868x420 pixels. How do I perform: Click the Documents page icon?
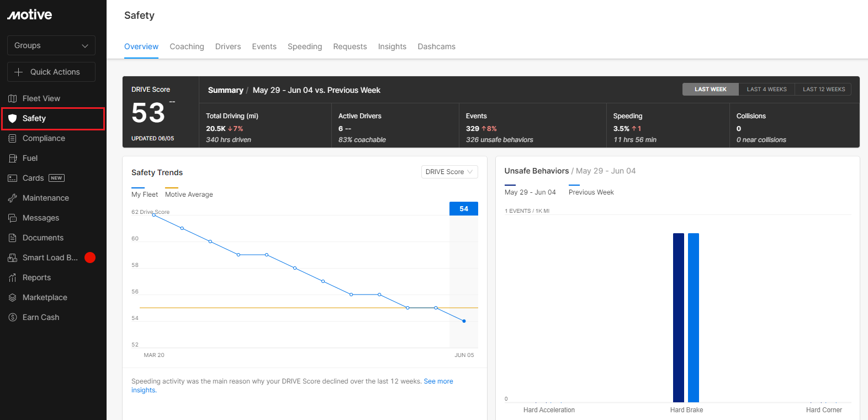pyautogui.click(x=12, y=238)
